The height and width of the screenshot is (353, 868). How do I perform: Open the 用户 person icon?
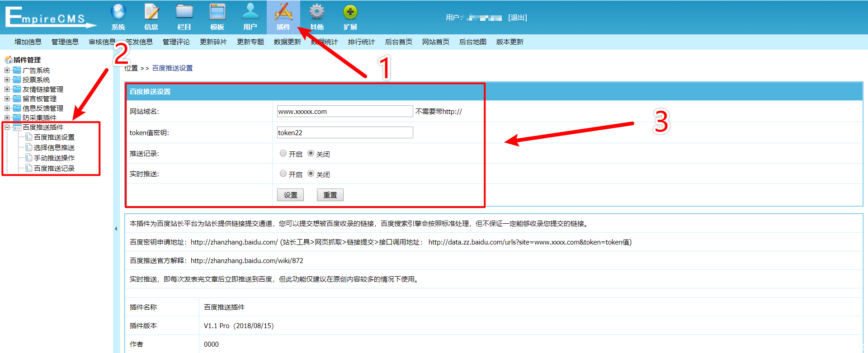tap(250, 12)
